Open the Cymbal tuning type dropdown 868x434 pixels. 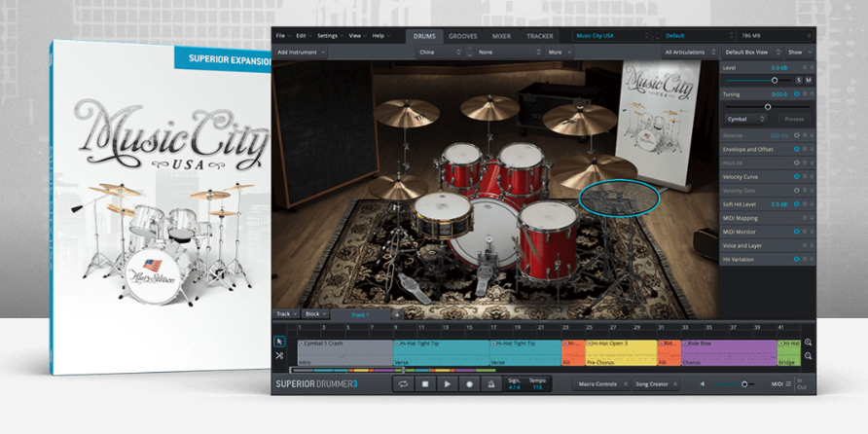pyautogui.click(x=745, y=119)
